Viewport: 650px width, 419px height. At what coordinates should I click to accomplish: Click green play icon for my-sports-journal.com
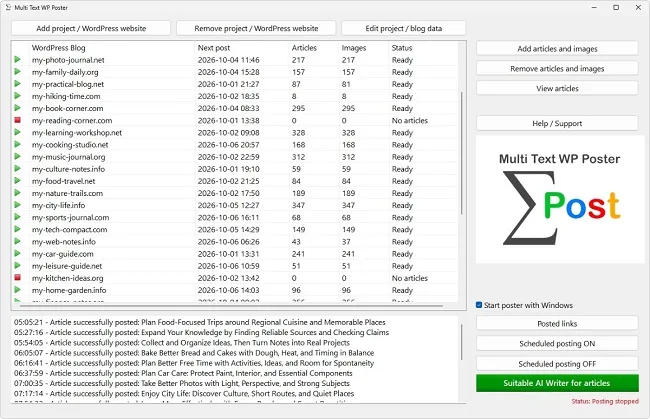pyautogui.click(x=17, y=217)
